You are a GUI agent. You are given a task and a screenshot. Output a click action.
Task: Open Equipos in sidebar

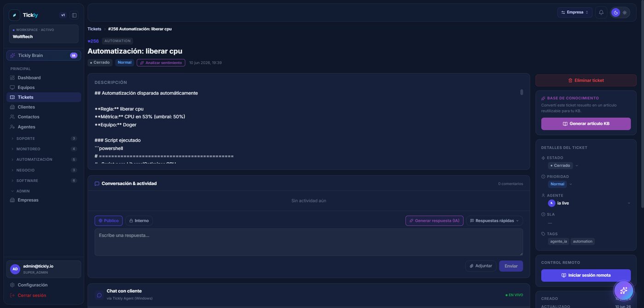[44, 87]
